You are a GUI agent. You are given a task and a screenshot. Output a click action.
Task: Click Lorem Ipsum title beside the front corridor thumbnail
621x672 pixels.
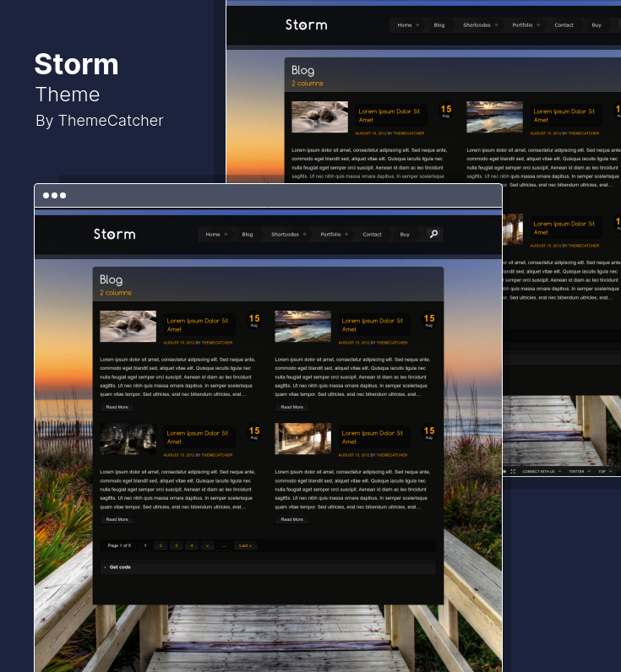[x=373, y=437]
